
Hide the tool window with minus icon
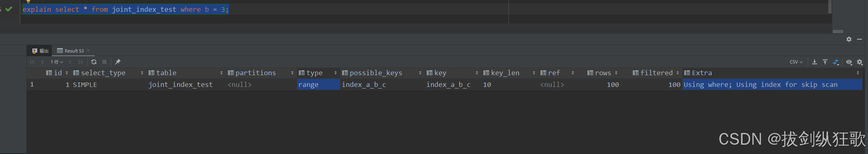coord(859,39)
